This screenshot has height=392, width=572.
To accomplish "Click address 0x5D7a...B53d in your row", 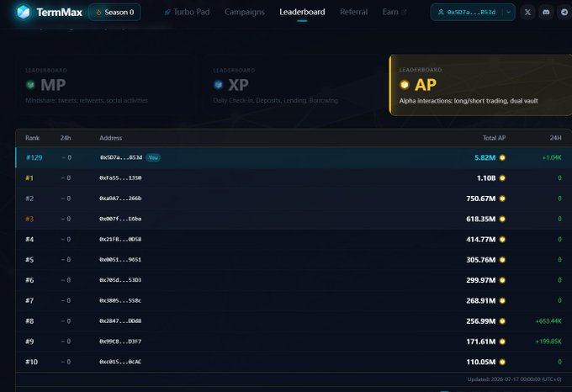I will [121, 157].
